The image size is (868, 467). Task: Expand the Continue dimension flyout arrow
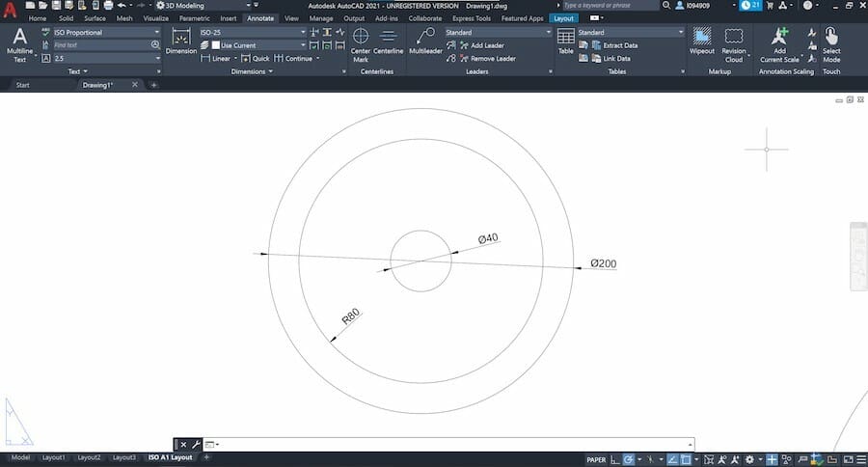[x=317, y=58]
